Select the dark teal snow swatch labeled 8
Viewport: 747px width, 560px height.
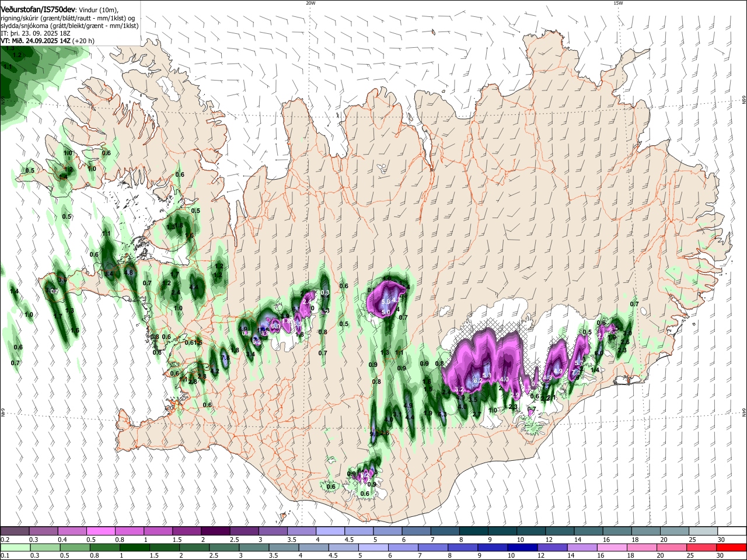473,531
